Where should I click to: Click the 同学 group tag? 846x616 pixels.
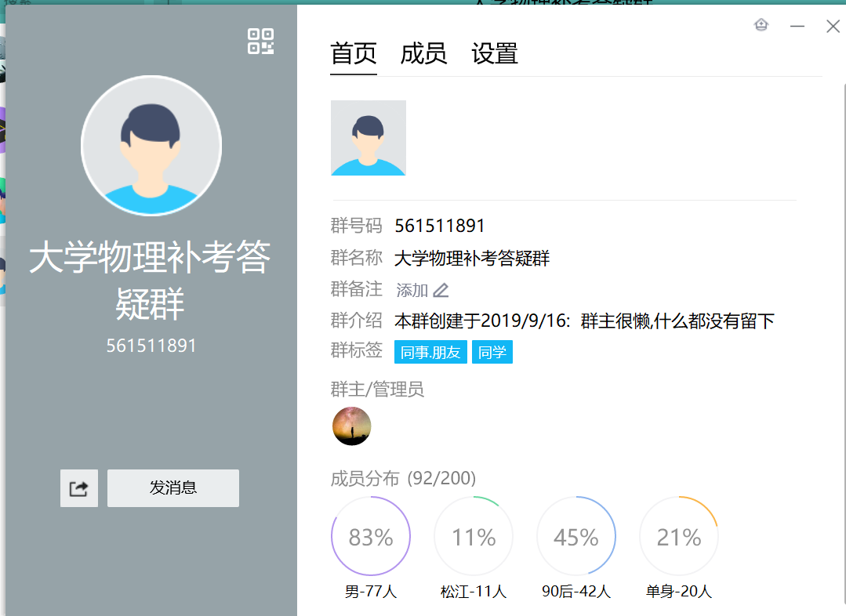[492, 353]
